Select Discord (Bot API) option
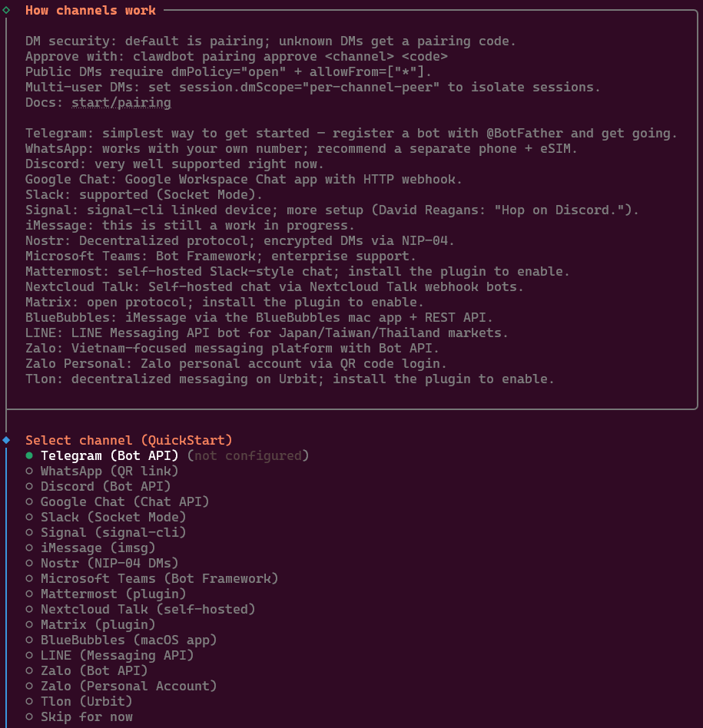 pos(105,486)
